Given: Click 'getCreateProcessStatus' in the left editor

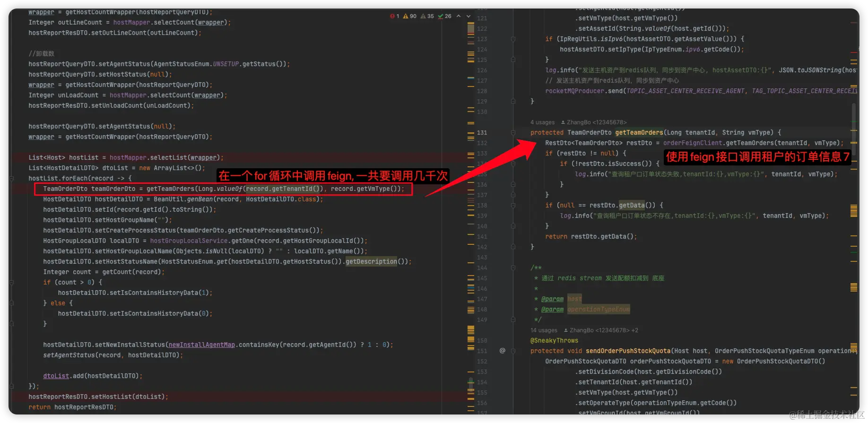Looking at the screenshot, I should tap(268, 231).
